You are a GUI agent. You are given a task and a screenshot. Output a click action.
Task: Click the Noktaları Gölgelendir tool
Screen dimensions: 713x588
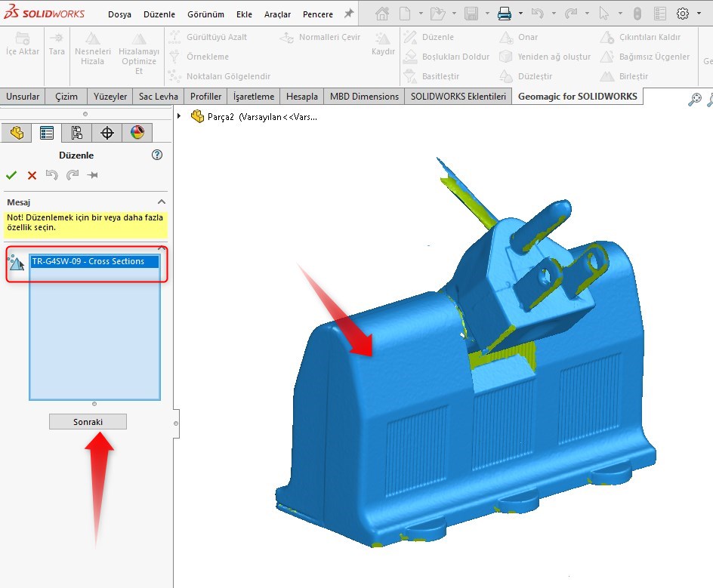point(220,76)
